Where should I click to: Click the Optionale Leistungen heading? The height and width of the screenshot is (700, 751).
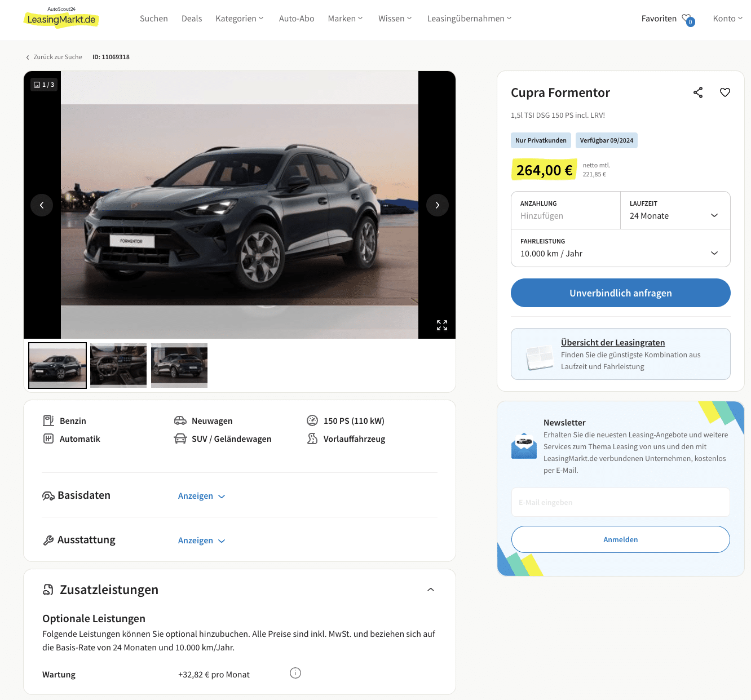[94, 619]
